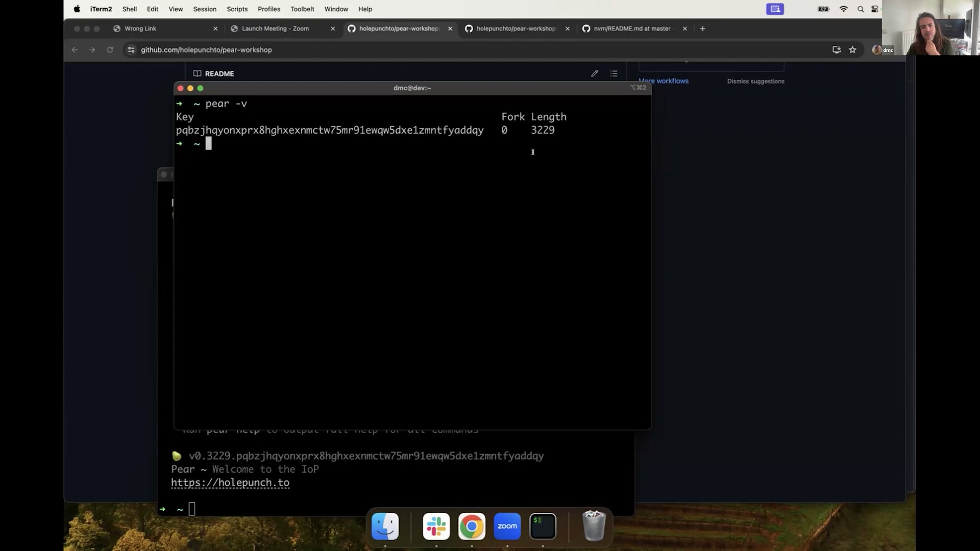Viewport: 980px width, 551px height.
Task: Open Spotlight search in menu bar
Action: pyautogui.click(x=861, y=9)
